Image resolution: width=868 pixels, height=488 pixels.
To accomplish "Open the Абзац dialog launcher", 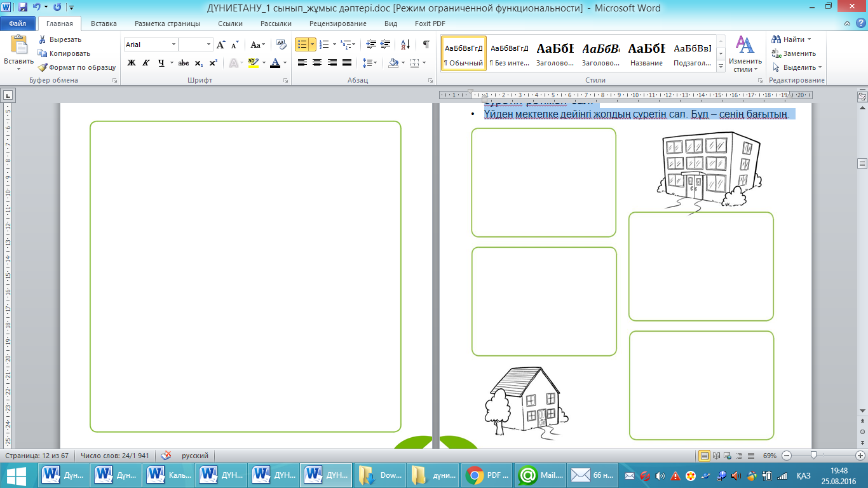I will click(x=431, y=81).
